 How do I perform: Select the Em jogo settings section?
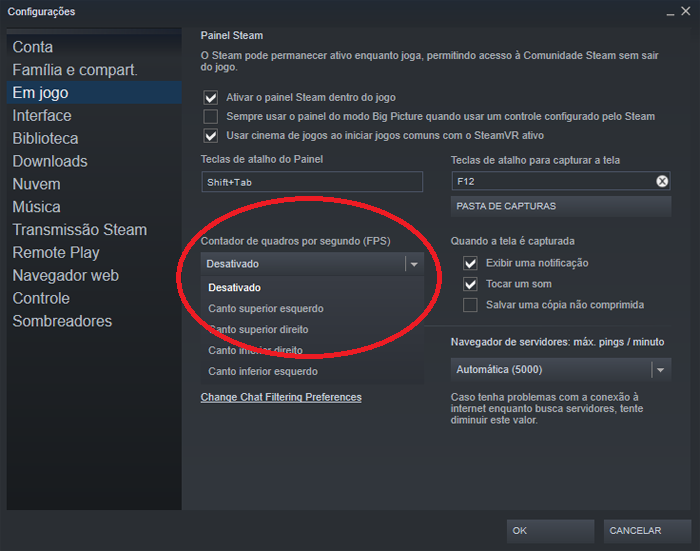click(x=94, y=92)
